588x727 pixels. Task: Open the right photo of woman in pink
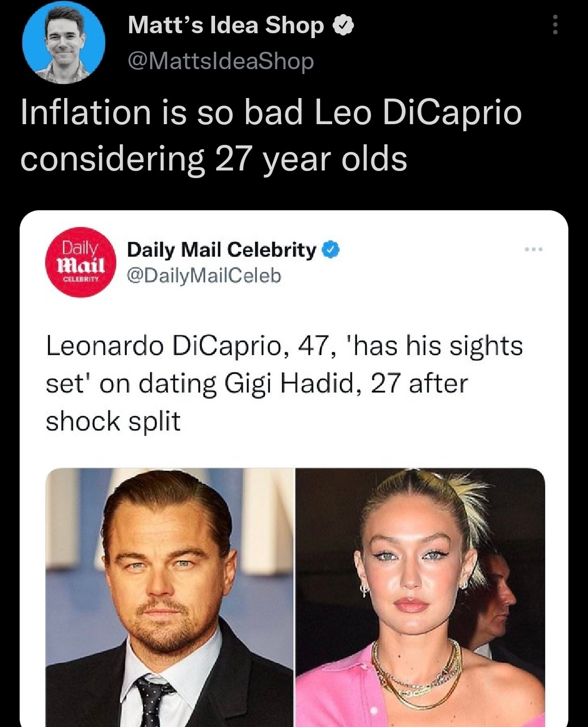click(x=420, y=596)
